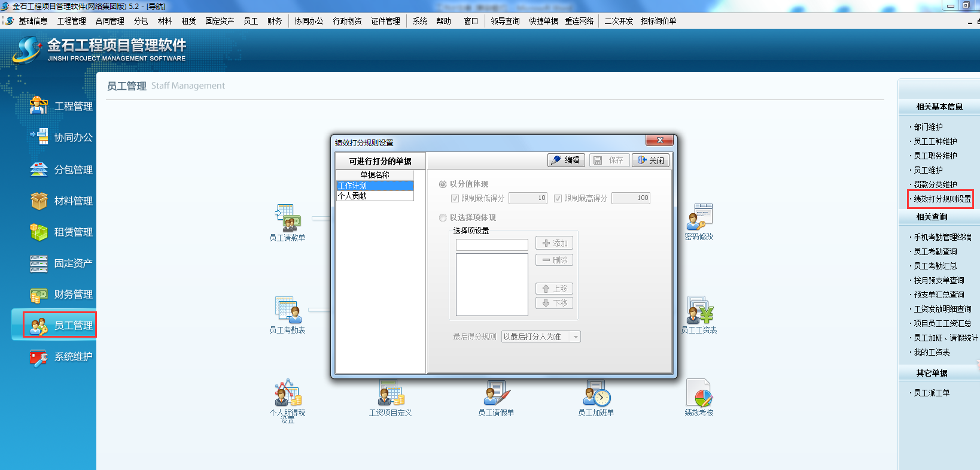Viewport: 980px width, 470px height.
Task: Select the 以选择项体现 radio button
Action: 443,218
